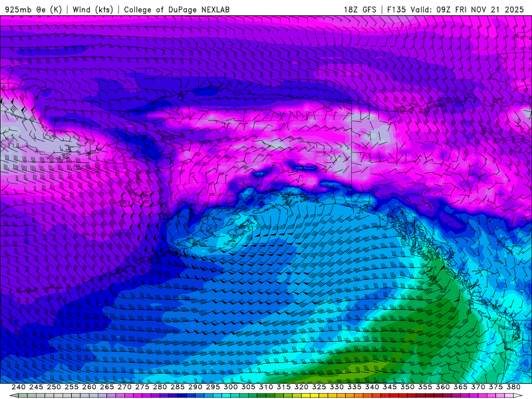This screenshot has height=399, width=532.
Task: Click the '325' legend value
Action: coord(319,387)
